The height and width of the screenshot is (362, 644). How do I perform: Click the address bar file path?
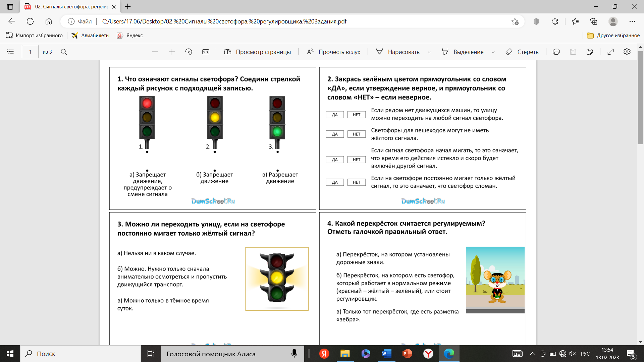[224, 21]
